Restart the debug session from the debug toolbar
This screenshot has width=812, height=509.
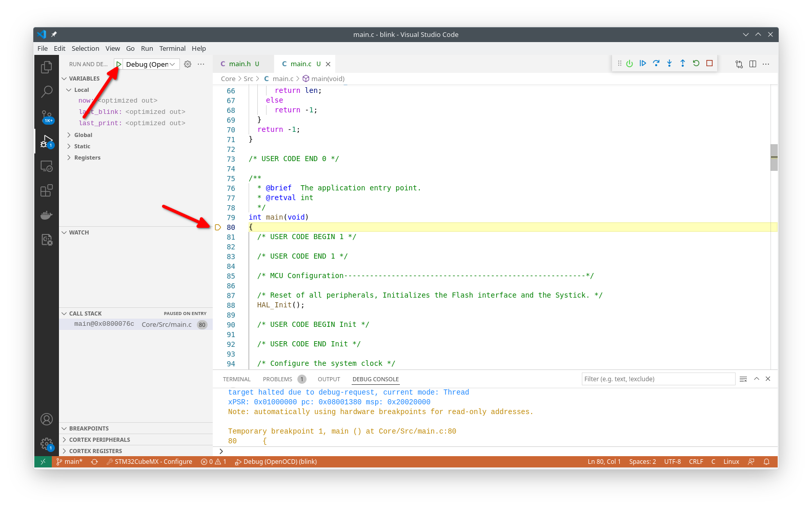pyautogui.click(x=696, y=64)
